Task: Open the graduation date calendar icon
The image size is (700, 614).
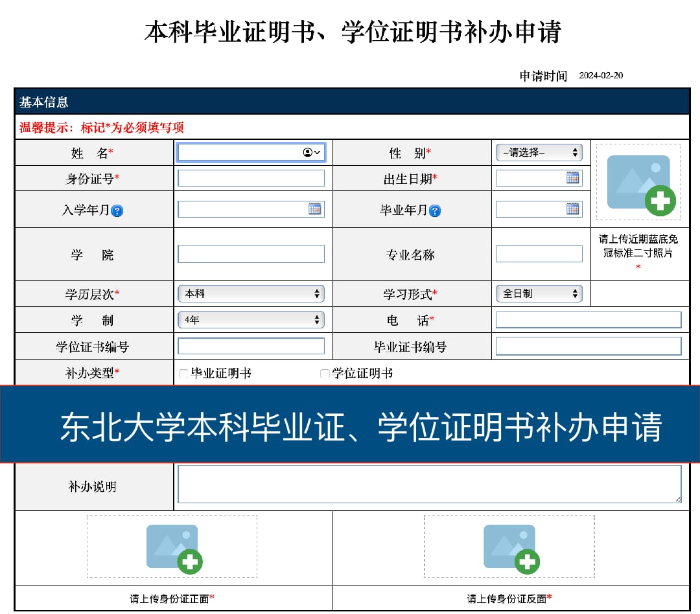Action: [572, 209]
